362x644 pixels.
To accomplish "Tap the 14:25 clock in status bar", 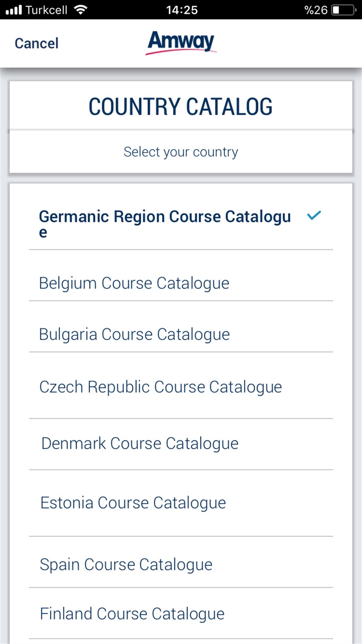I will (x=182, y=10).
